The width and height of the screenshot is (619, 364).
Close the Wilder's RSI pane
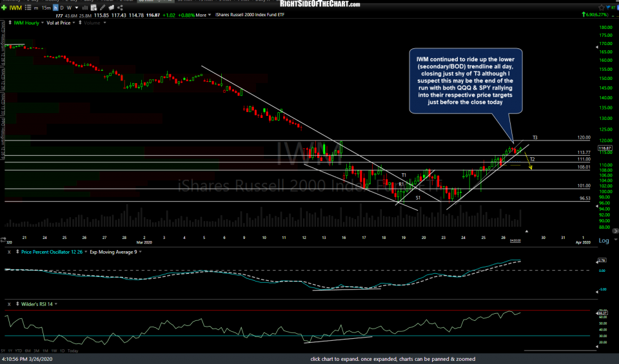tap(9, 305)
